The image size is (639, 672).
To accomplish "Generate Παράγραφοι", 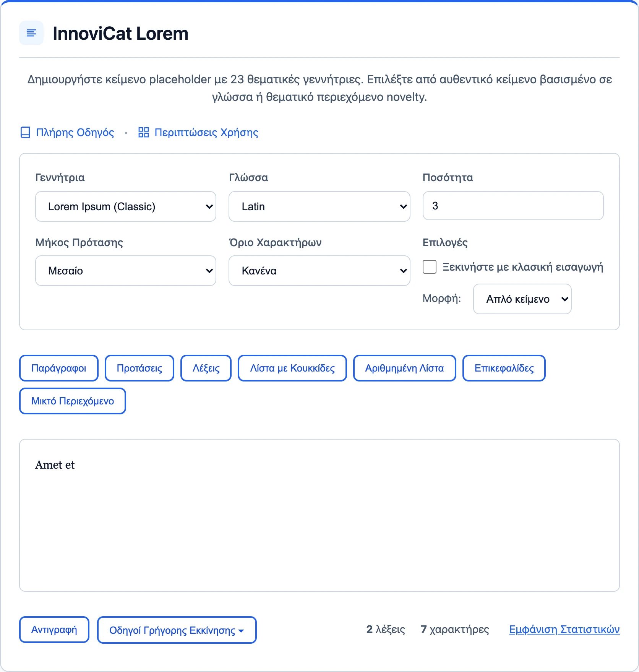I will click(x=59, y=368).
